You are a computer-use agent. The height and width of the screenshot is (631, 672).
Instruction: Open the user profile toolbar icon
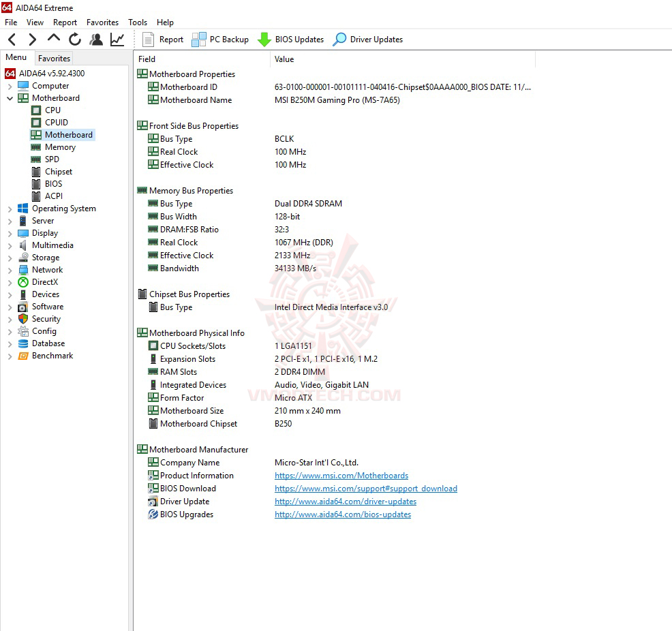click(96, 40)
